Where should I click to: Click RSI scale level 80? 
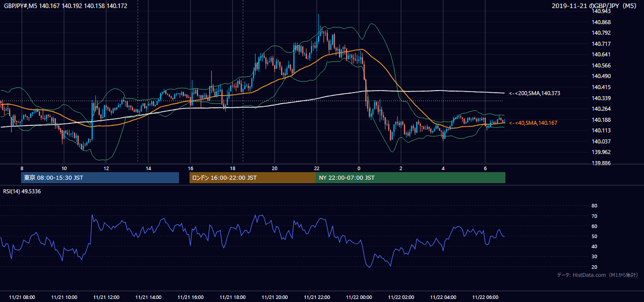click(x=594, y=206)
